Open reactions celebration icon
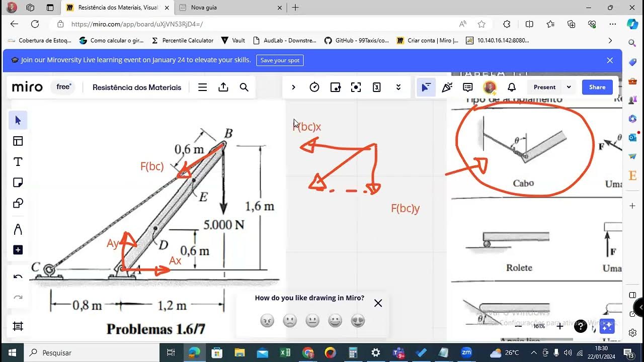The width and height of the screenshot is (644, 362). click(447, 87)
